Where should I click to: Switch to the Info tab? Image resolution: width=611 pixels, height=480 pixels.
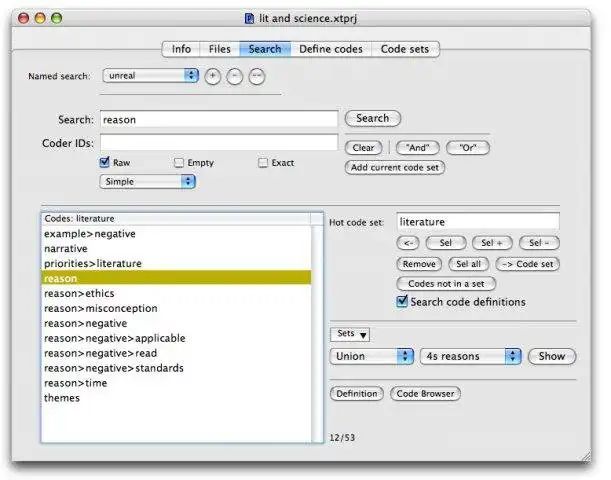point(181,49)
